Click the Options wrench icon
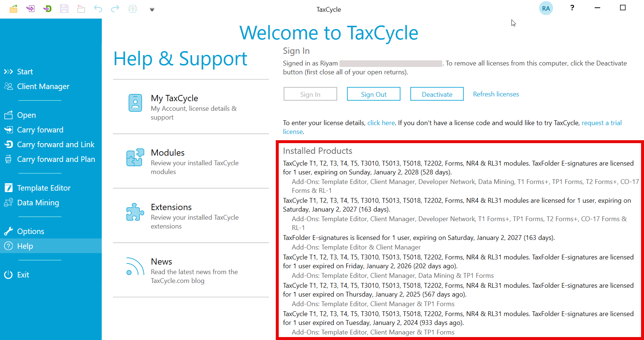Screen dimensions: 644x340 click(x=8, y=231)
